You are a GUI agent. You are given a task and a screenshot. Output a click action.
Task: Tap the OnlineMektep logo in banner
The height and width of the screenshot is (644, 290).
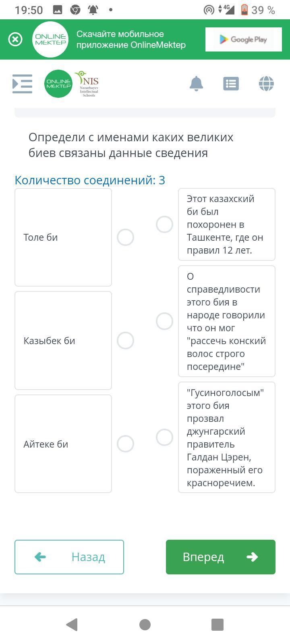click(x=50, y=39)
